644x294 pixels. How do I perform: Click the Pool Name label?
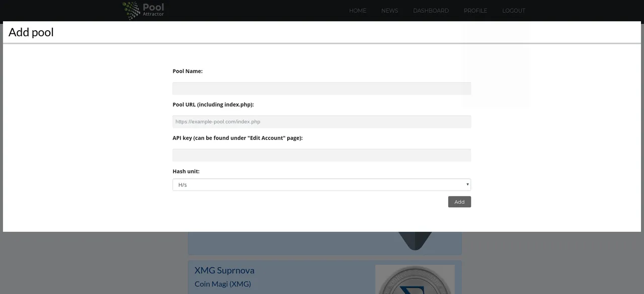[188, 71]
